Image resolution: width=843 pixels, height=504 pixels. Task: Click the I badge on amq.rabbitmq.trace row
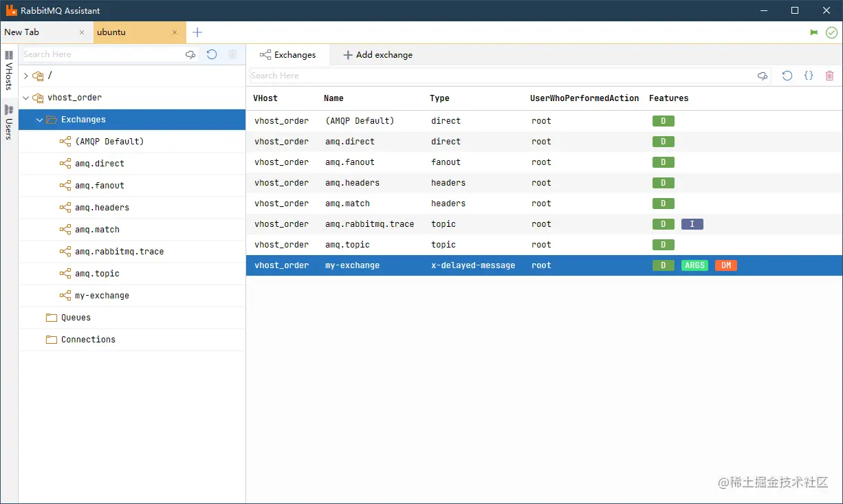[692, 224]
